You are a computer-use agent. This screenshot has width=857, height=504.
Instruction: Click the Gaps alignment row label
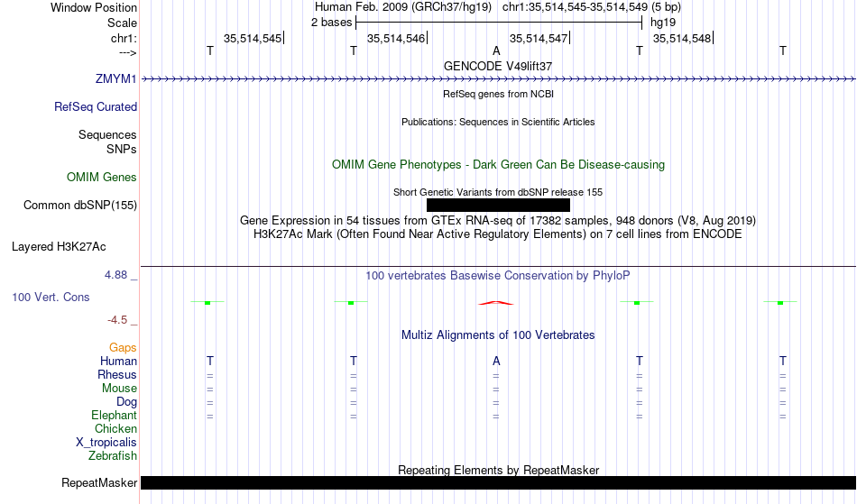(123, 348)
